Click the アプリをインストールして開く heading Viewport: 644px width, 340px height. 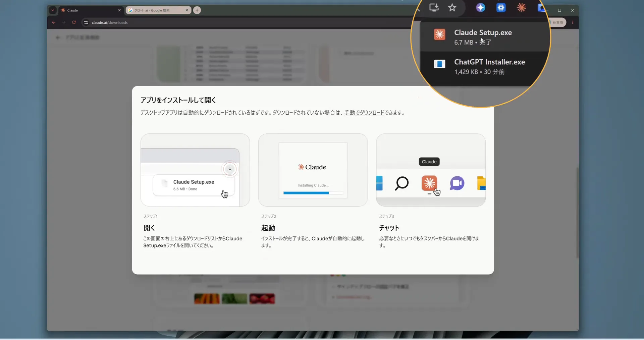click(178, 100)
